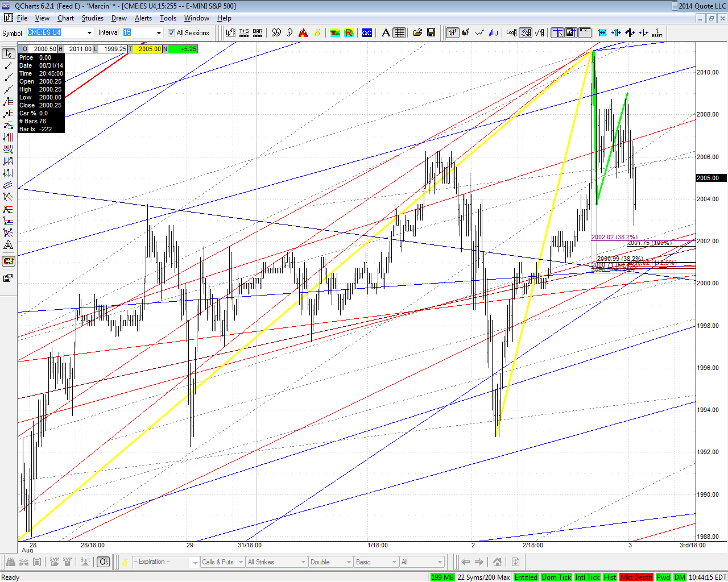Click the RESET chart scale icon

[x=657, y=33]
